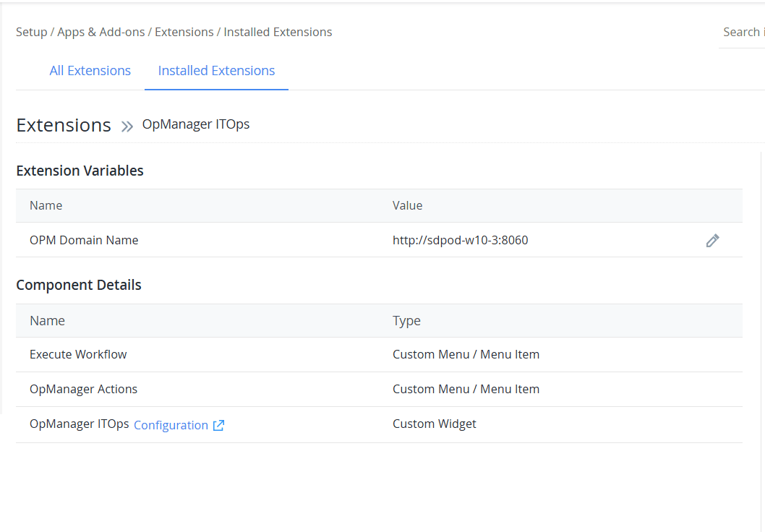Click Apps & Add-ons in the breadcrumb
Image resolution: width=765 pixels, height=532 pixels.
click(x=101, y=33)
